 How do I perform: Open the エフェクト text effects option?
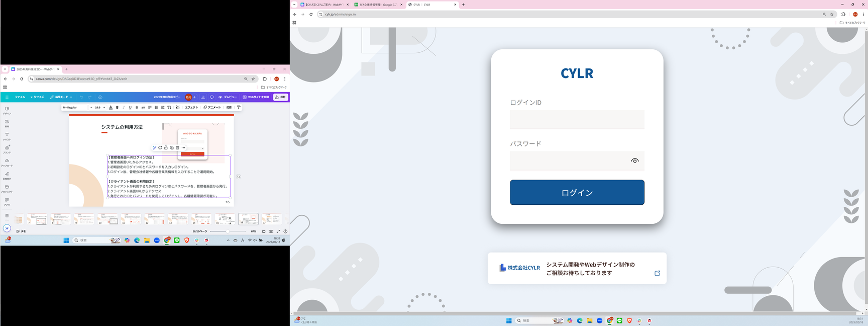coord(191,107)
